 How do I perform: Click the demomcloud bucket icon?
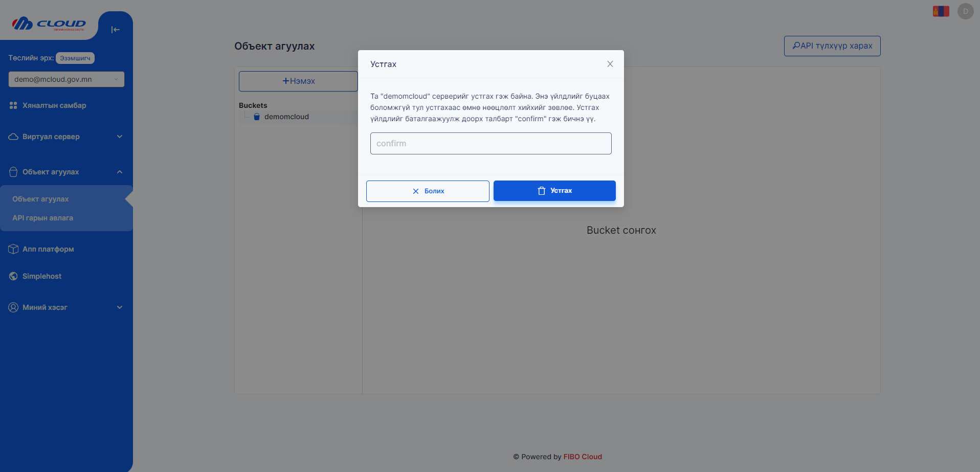tap(257, 117)
